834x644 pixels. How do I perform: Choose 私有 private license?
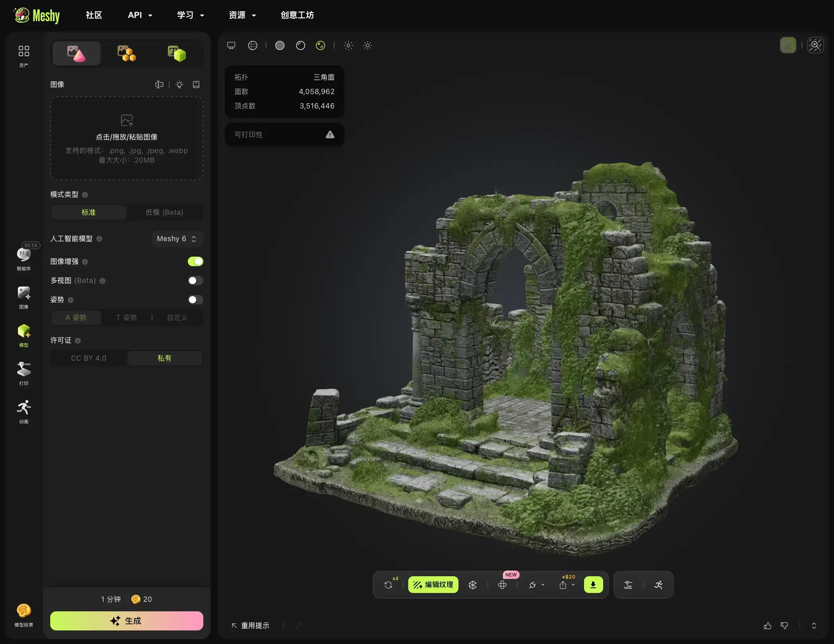164,358
